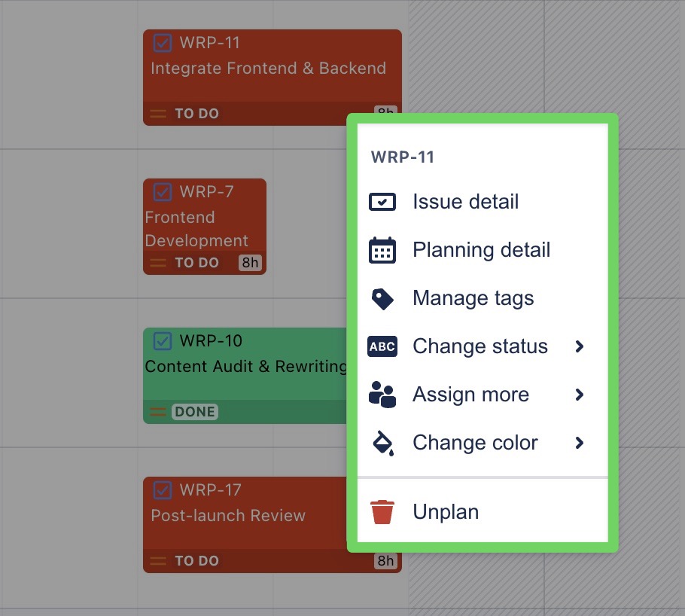Expand the Change color submenu arrow
The height and width of the screenshot is (616, 685).
(x=579, y=443)
